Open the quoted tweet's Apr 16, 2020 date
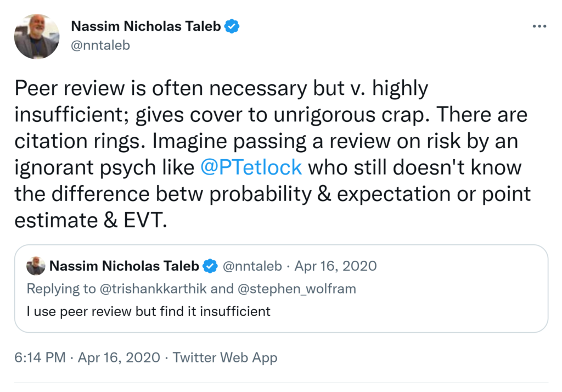 coord(336,266)
